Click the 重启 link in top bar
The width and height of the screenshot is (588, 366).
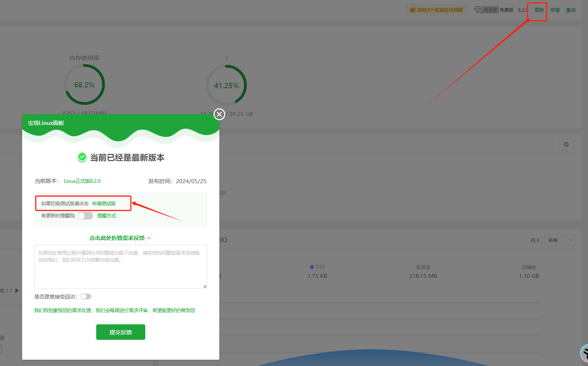571,10
